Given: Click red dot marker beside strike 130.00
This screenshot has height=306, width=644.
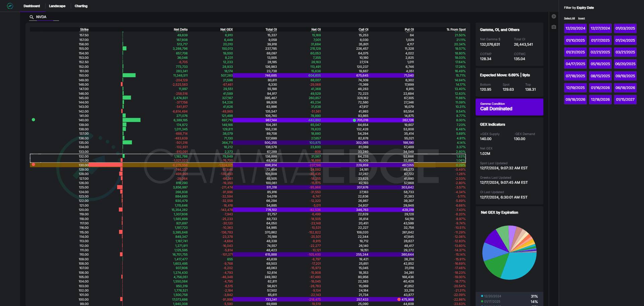Looking at the screenshot, I should (x=33, y=165).
